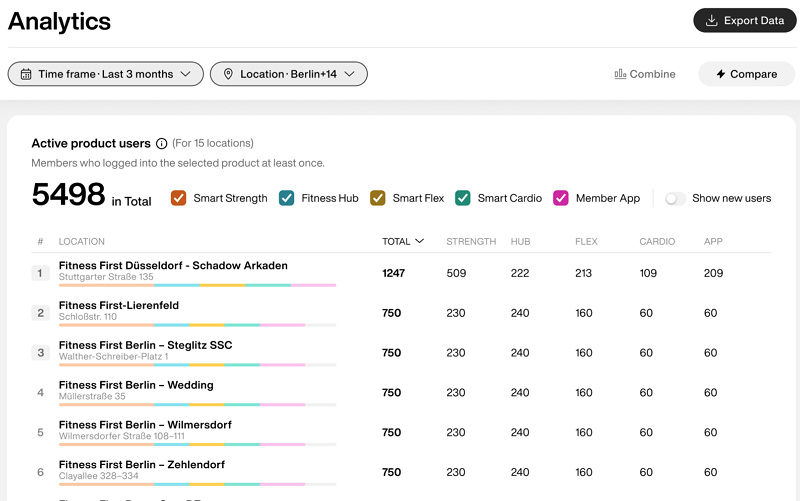
Task: Sort by the STRENGTH column header
Action: point(471,241)
